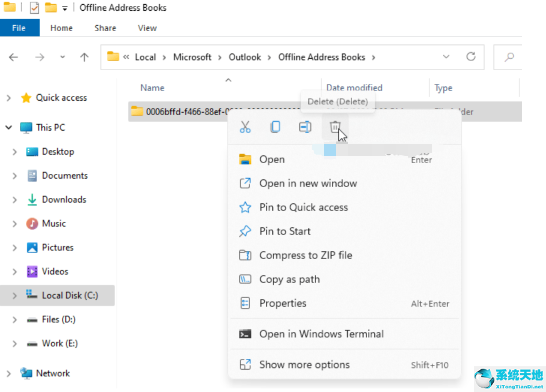
Task: Collapse the This PC tree entry
Action: tap(8, 127)
